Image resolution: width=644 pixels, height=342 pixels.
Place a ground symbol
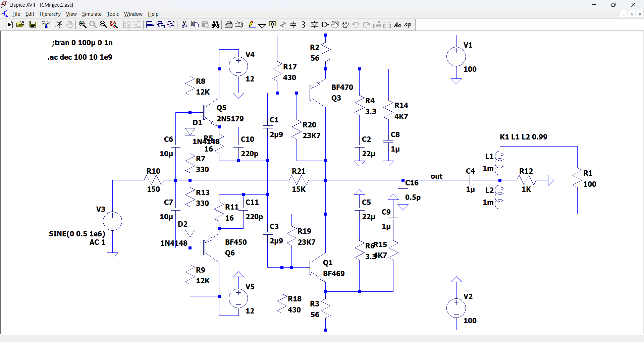pos(262,24)
